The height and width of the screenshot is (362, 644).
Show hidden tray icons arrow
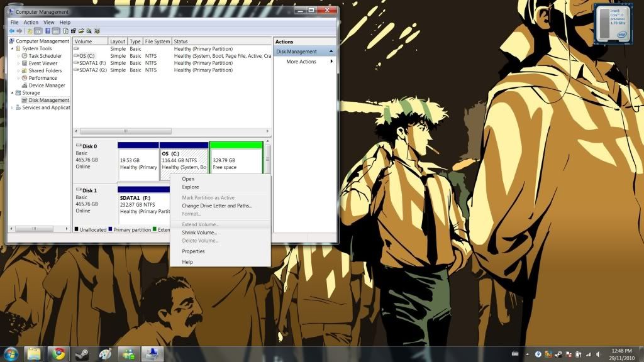pyautogui.click(x=528, y=354)
